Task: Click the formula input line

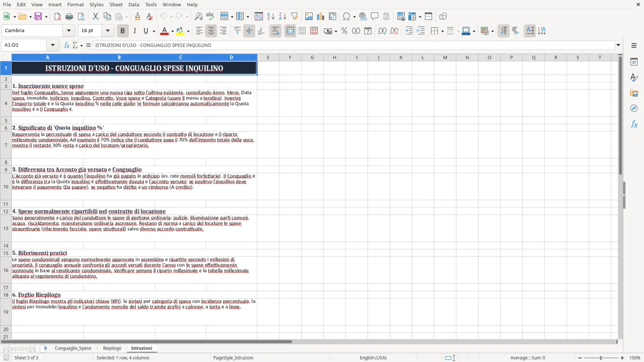Action: click(353, 45)
